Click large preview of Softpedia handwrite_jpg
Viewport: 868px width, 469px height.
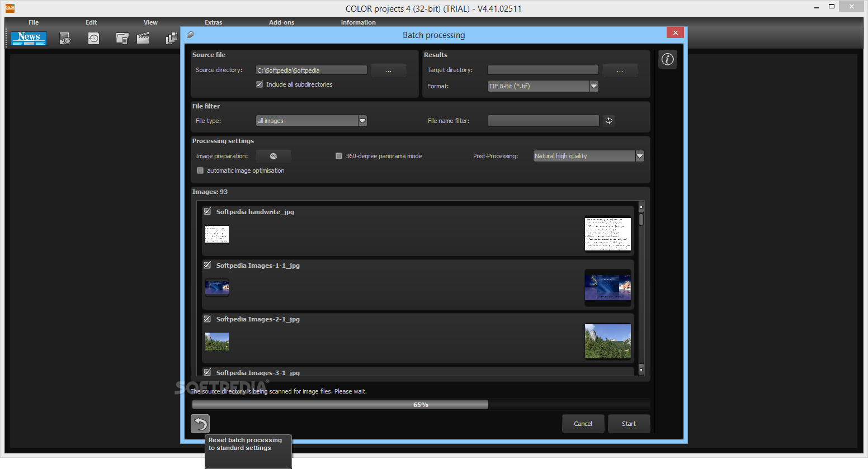(x=608, y=234)
